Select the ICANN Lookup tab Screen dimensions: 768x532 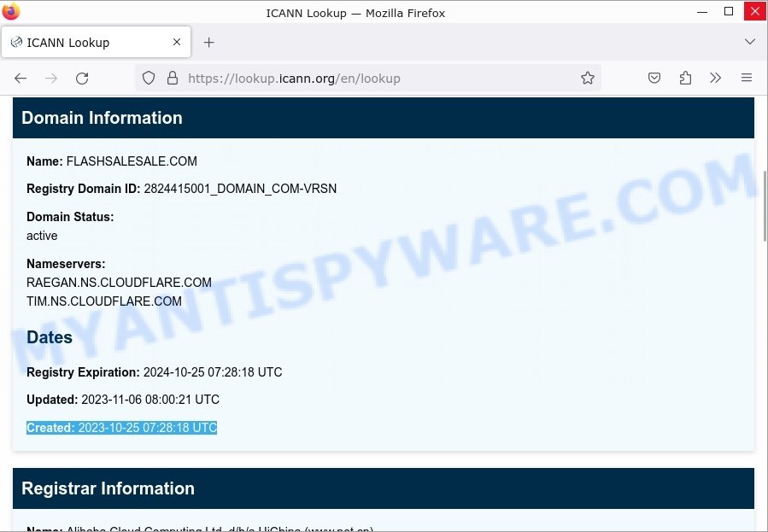(96, 43)
